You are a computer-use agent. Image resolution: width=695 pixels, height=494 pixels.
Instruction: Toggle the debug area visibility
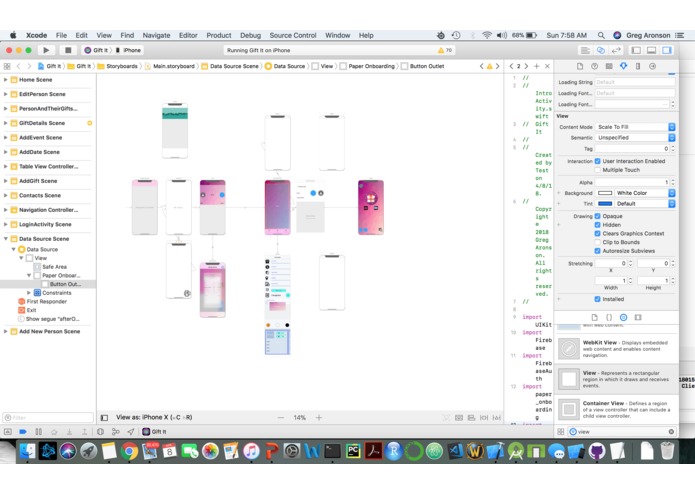click(652, 50)
